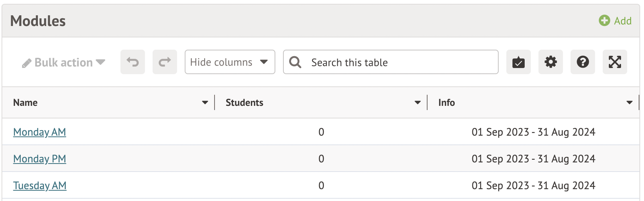Click the magnifying glass search icon
Screen dimensions: 644x201
(295, 62)
